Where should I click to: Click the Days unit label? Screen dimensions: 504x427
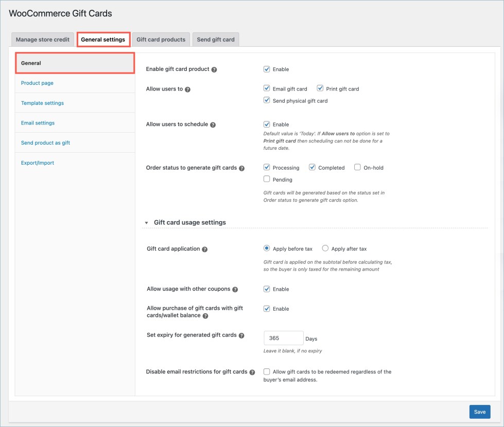coord(311,339)
